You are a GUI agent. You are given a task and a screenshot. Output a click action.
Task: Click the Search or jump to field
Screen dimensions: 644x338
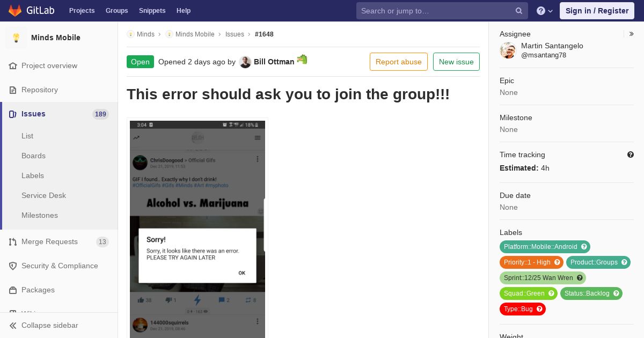[x=442, y=11]
